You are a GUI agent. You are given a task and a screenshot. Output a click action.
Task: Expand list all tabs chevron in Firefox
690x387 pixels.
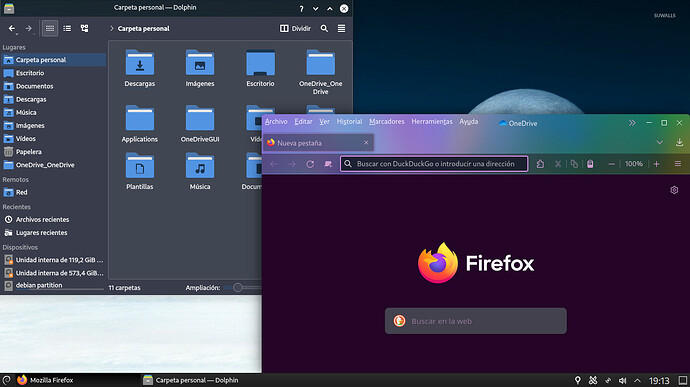click(x=660, y=142)
